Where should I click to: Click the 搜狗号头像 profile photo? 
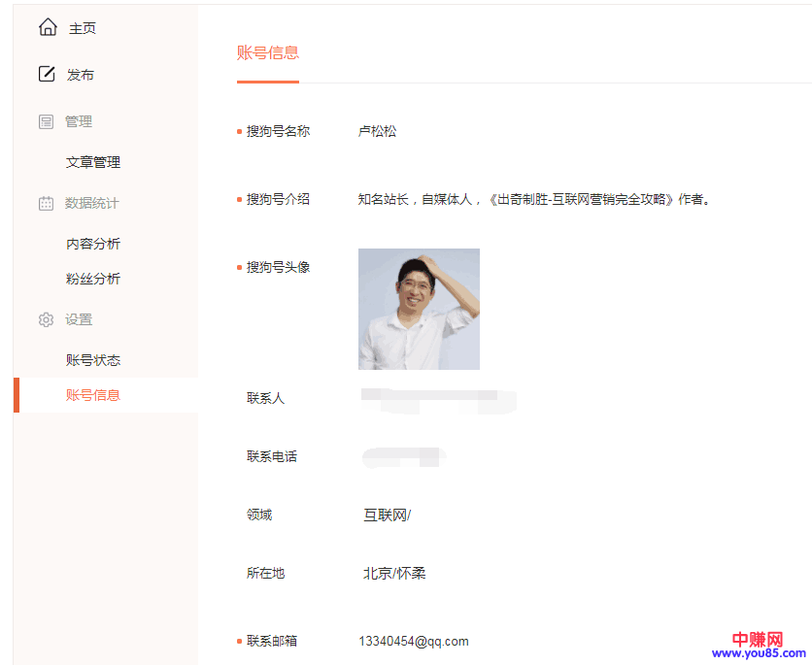tap(419, 309)
